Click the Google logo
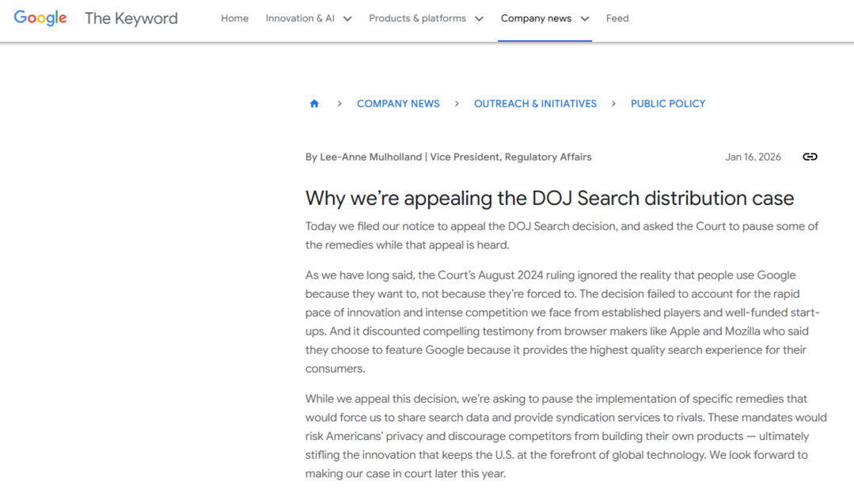Viewport: 854px width, 504px height. [x=40, y=18]
